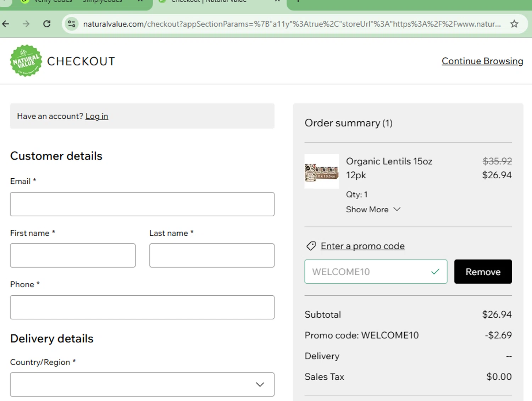Click into the First name field
This screenshot has width=532, height=401.
coord(73,255)
